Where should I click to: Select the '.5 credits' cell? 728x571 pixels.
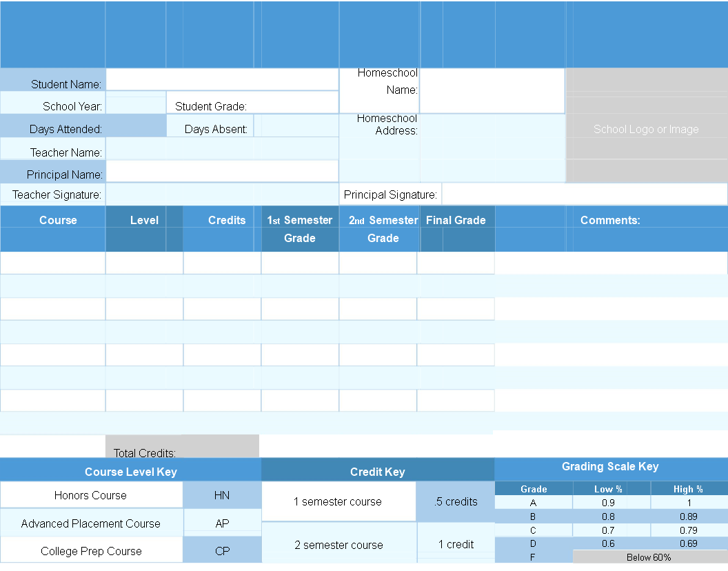pyautogui.click(x=456, y=501)
